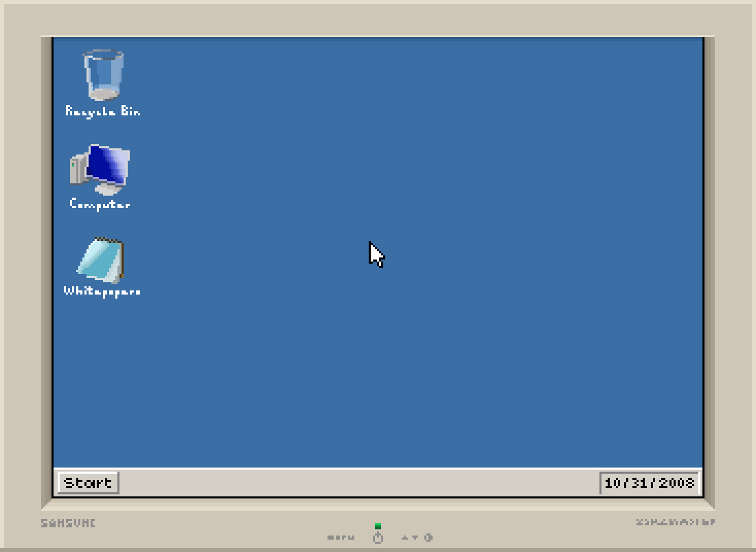Image resolution: width=756 pixels, height=552 pixels.
Task: Click the 10/31/2008 date in the taskbar
Action: tap(650, 483)
